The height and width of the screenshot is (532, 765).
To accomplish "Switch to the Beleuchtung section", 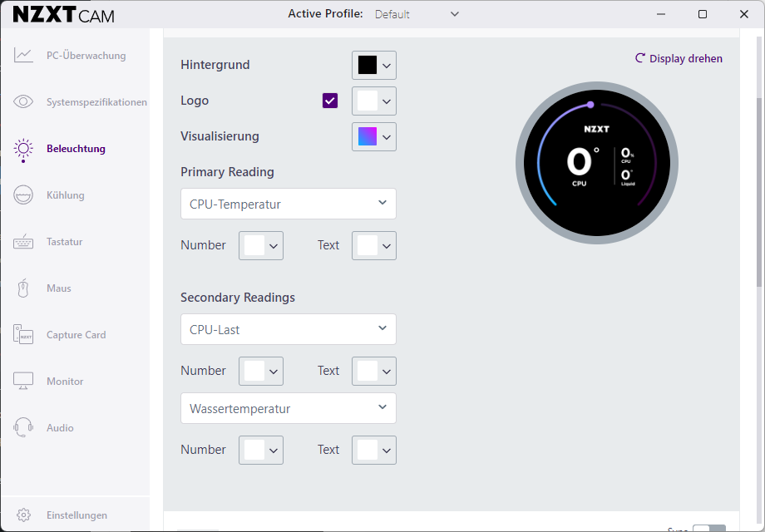I will (76, 149).
